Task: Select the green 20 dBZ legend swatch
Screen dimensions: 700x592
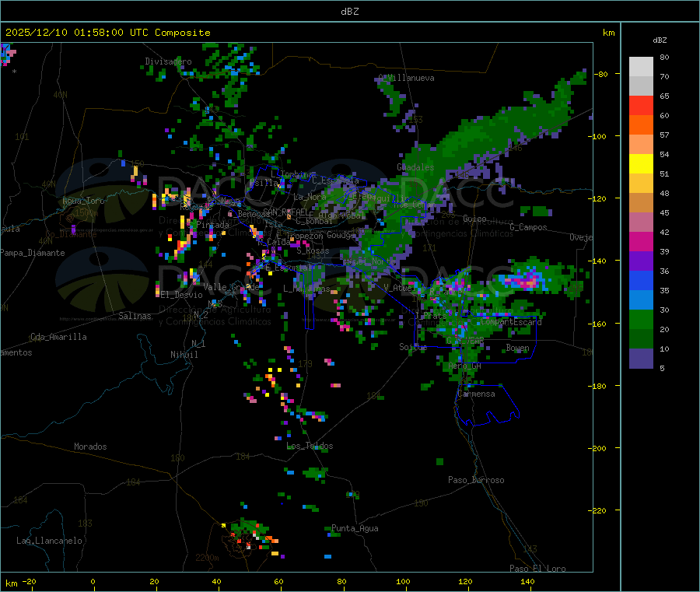Action: (x=641, y=319)
